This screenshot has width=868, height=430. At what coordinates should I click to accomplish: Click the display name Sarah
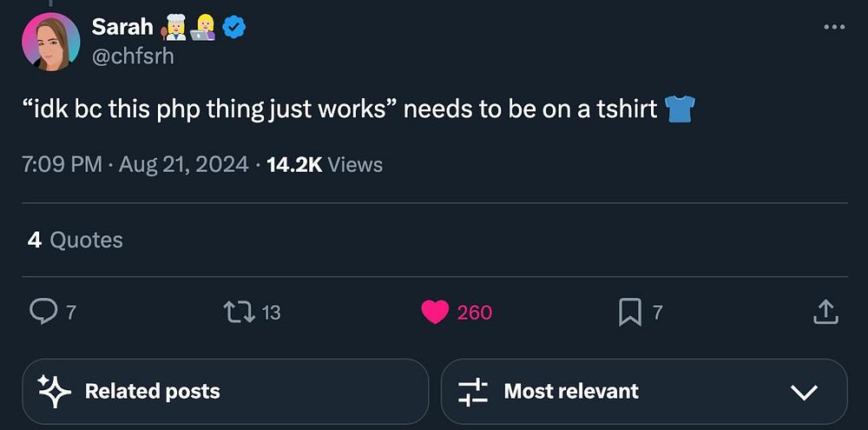pos(122,29)
